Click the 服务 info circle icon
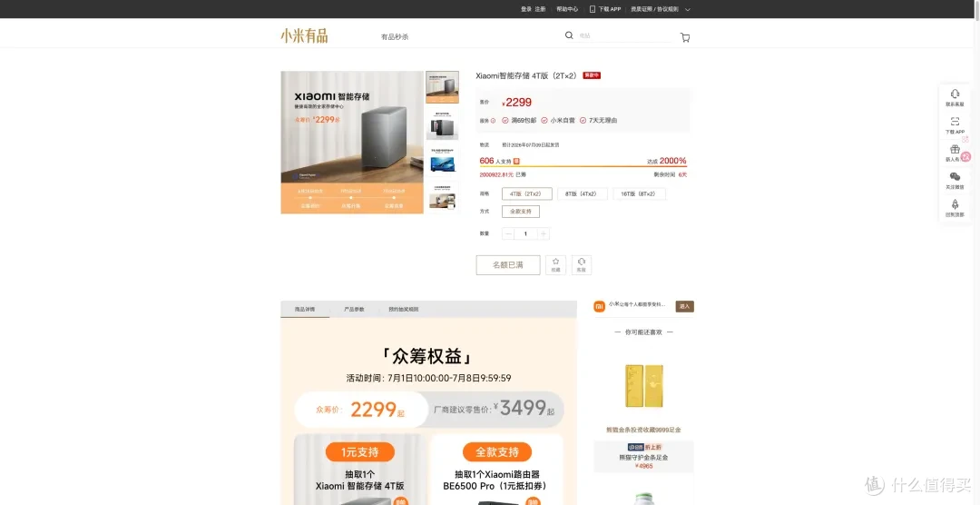The image size is (980, 505). 493,120
